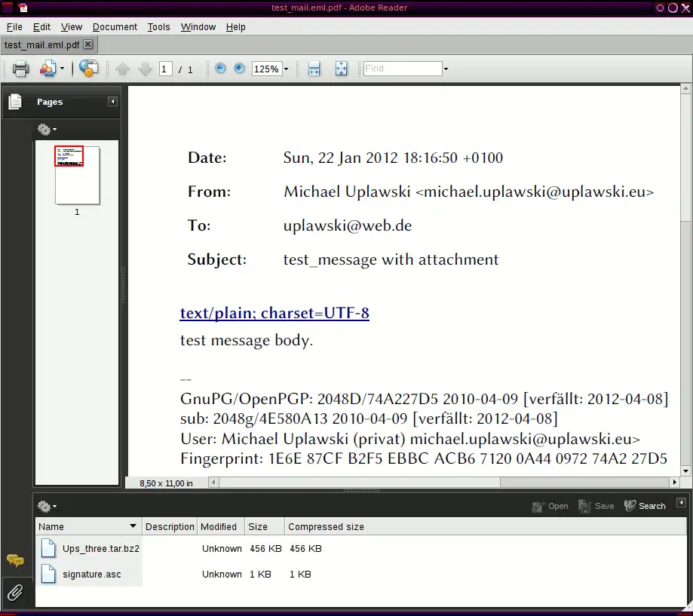Open the collaborate/share icon in toolbar
Viewport: 693px width, 616px height.
[x=48, y=69]
